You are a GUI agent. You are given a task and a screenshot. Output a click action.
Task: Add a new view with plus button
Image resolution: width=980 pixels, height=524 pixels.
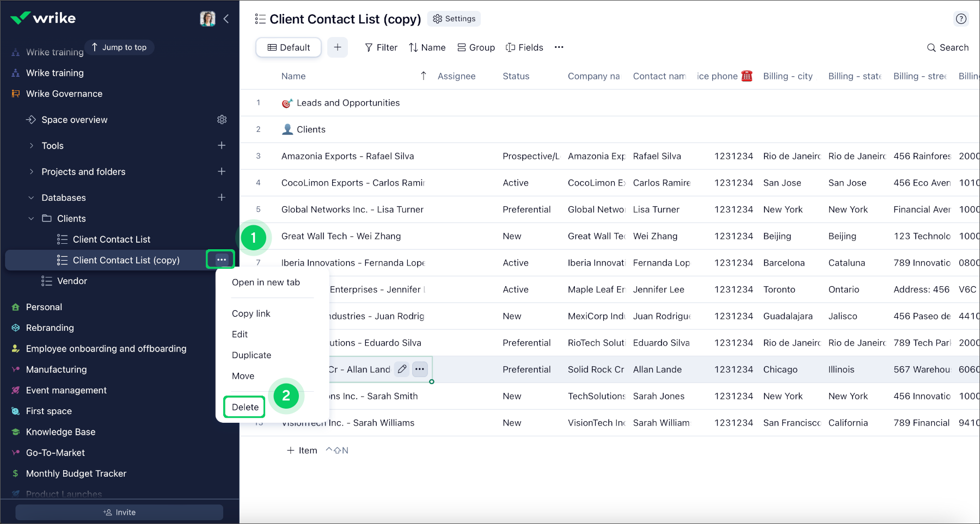point(338,47)
